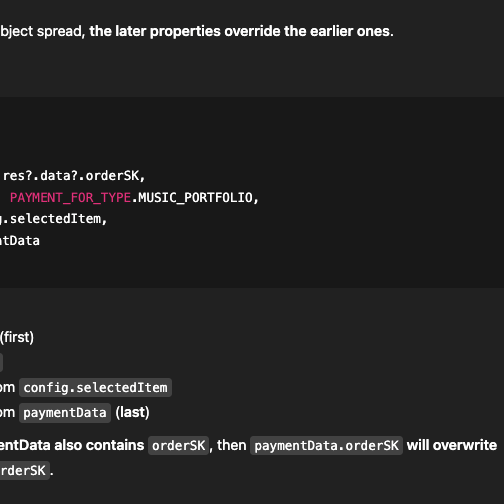Click the 'tData' code line
This screenshot has width=504, height=504.
coord(20,241)
